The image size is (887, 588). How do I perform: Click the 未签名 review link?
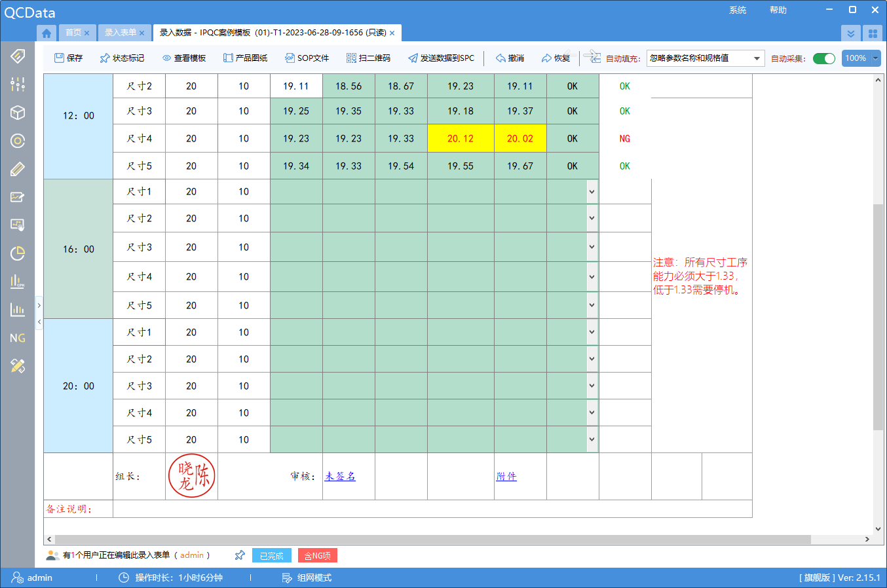(x=340, y=476)
